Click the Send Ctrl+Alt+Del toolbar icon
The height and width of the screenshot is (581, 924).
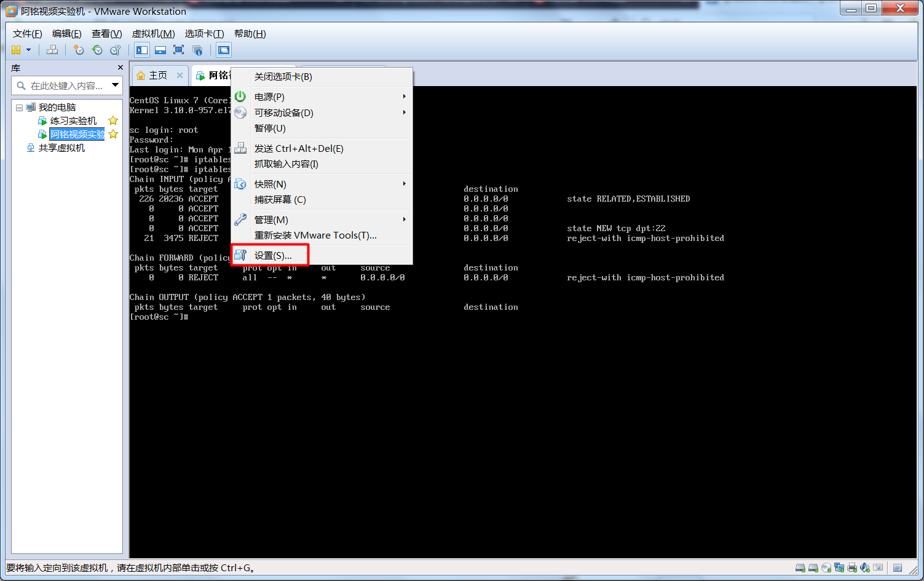[x=52, y=50]
